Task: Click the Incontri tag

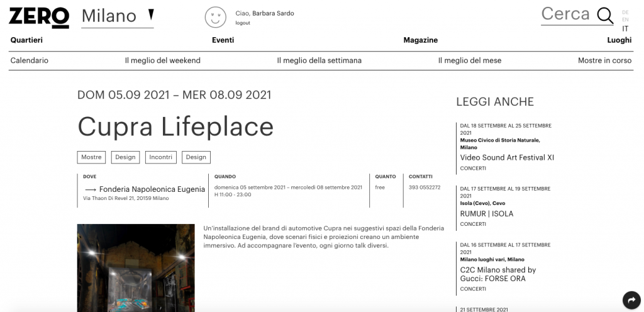Action: 160,157
